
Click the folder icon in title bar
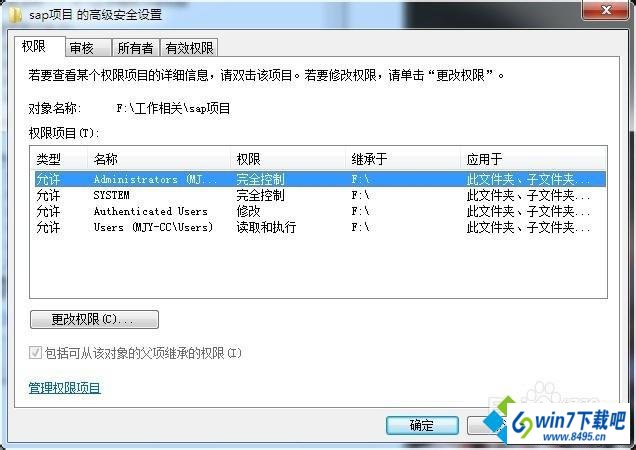click(x=15, y=15)
